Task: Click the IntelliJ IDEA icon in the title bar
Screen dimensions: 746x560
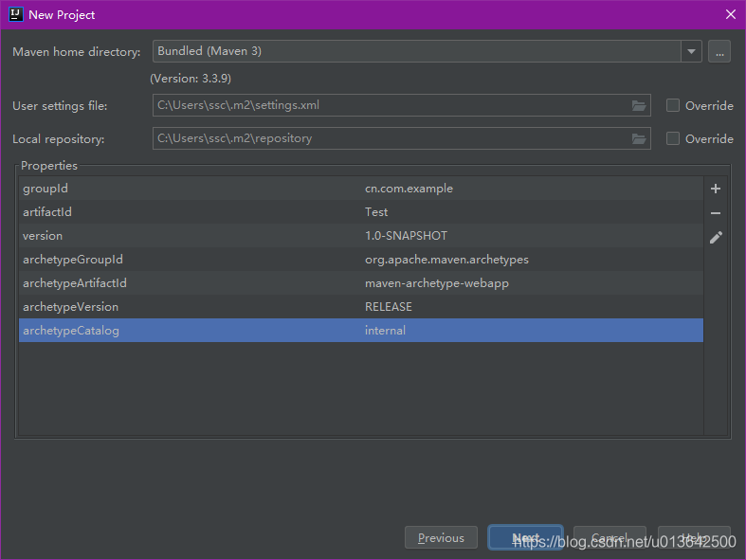Action: pyautogui.click(x=16, y=14)
